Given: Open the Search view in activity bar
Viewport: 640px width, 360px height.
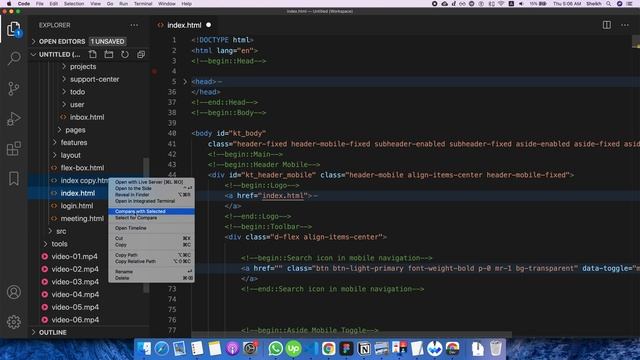Looking at the screenshot, I should click(14, 58).
